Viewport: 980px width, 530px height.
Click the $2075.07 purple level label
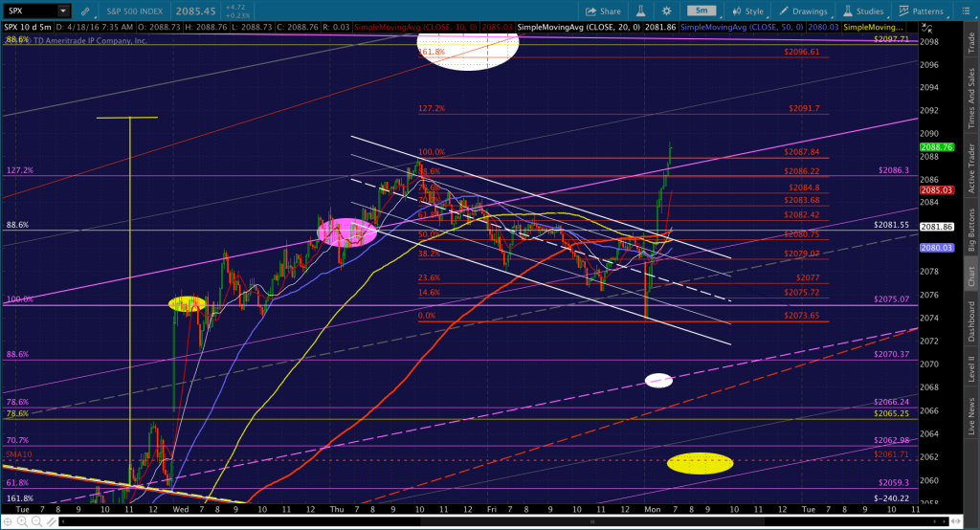pyautogui.click(x=891, y=299)
